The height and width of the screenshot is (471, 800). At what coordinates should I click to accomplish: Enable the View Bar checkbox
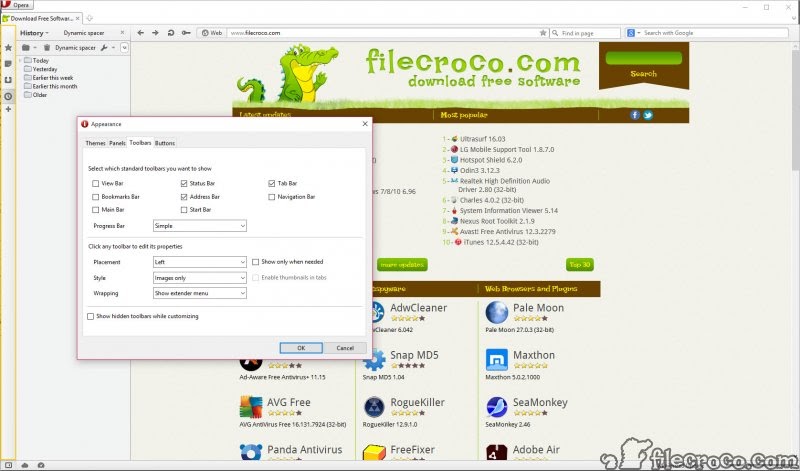pyautogui.click(x=95, y=183)
